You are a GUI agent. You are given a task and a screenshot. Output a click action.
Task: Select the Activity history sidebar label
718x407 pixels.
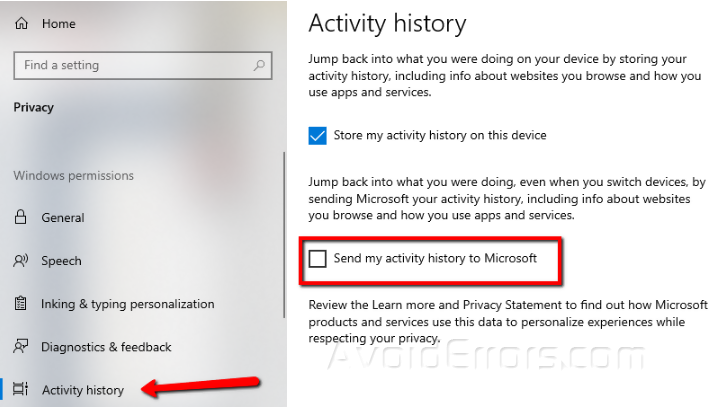tap(83, 390)
